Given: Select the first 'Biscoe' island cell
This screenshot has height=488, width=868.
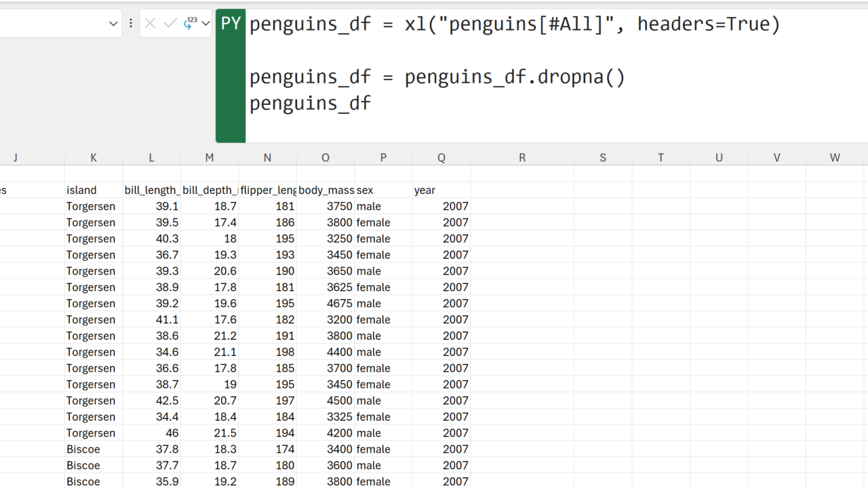Looking at the screenshot, I should [93, 449].
